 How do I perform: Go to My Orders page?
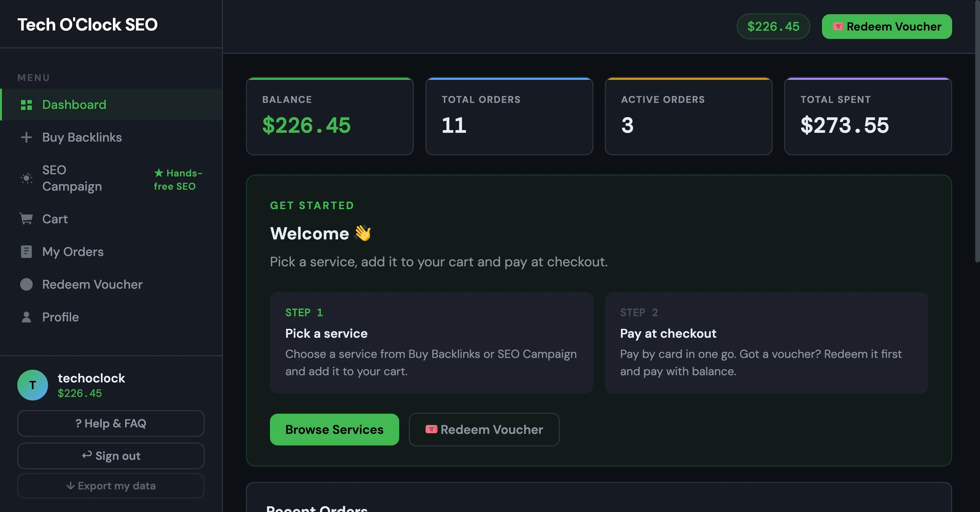click(111, 251)
